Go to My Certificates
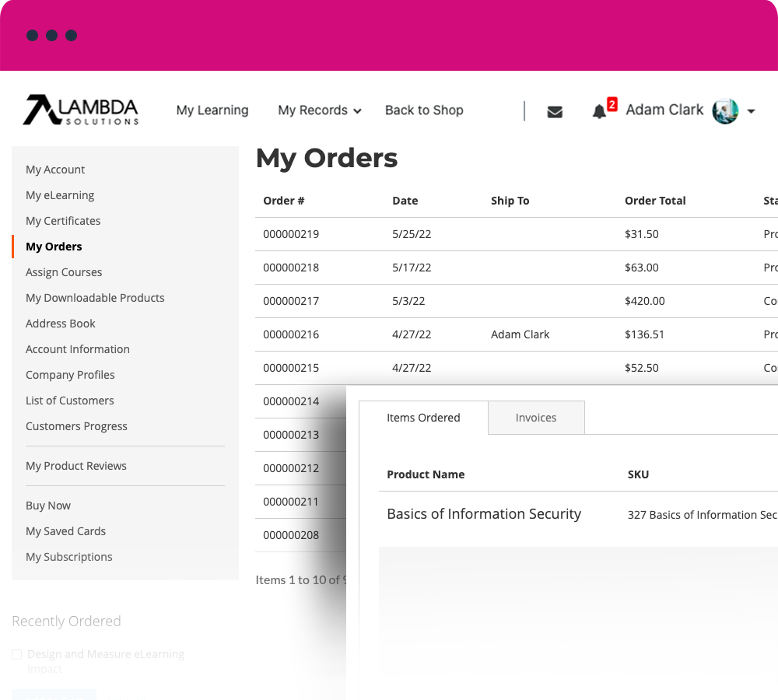Image resolution: width=778 pixels, height=700 pixels. point(63,221)
